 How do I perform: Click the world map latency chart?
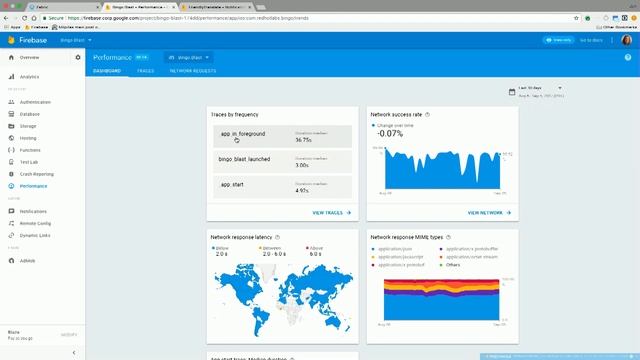click(283, 300)
